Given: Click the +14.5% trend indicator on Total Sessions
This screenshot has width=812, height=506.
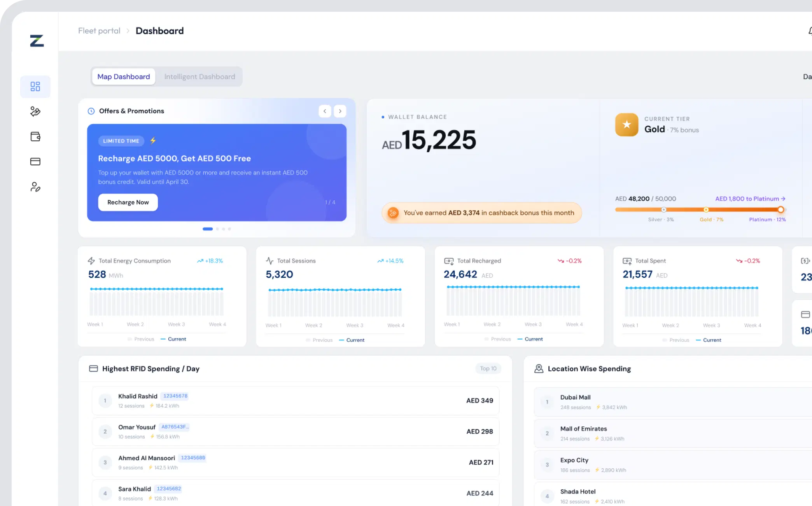Looking at the screenshot, I should pyautogui.click(x=390, y=261).
